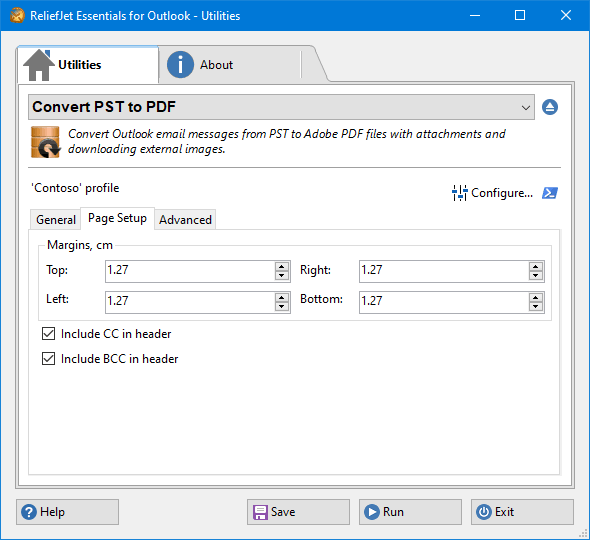This screenshot has width=590, height=540.
Task: Decrease the Bottom margin with down arrow
Action: pyautogui.click(x=536, y=307)
